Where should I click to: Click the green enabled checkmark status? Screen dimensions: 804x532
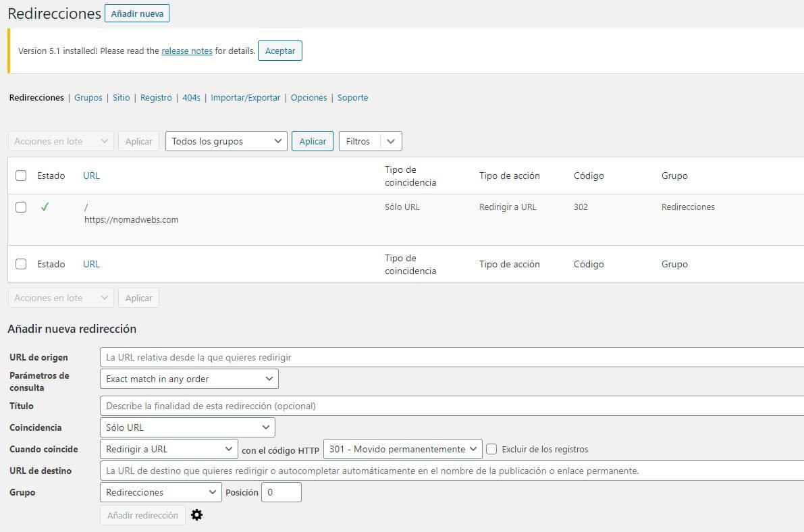pos(45,207)
